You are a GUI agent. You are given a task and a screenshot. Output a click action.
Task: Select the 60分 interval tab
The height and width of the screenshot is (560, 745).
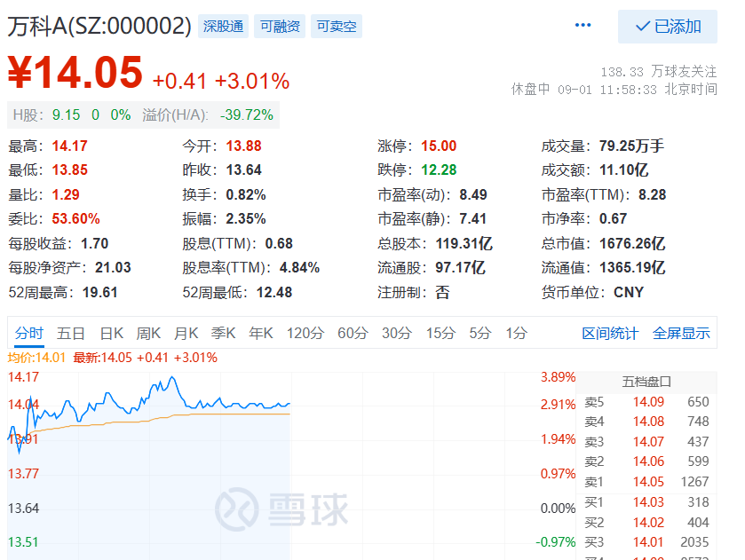click(x=353, y=333)
